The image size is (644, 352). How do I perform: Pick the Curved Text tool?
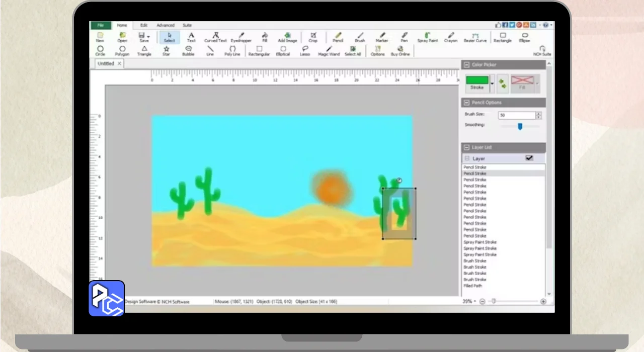coord(215,37)
